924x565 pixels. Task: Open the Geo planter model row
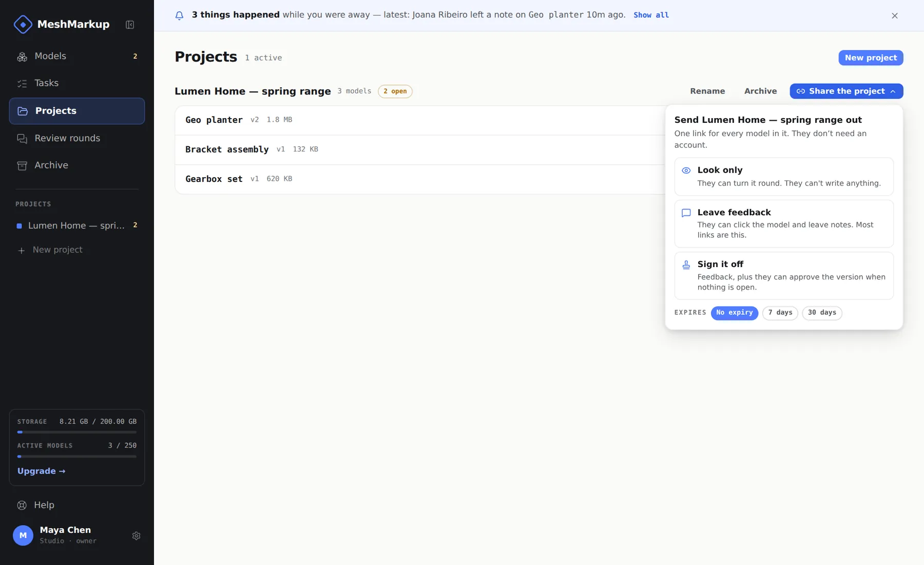tap(420, 120)
